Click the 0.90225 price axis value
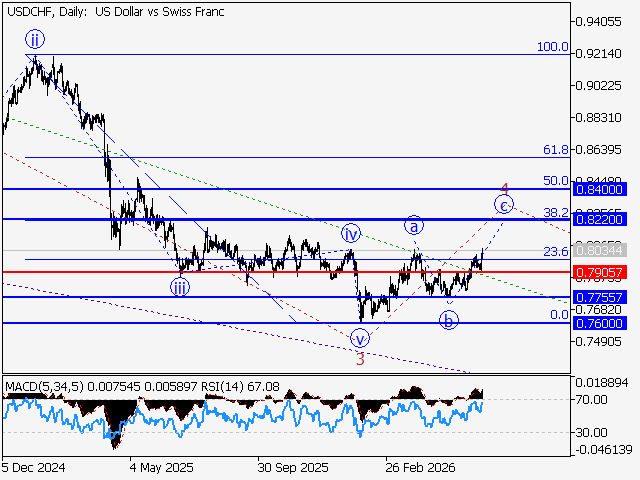 click(598, 86)
